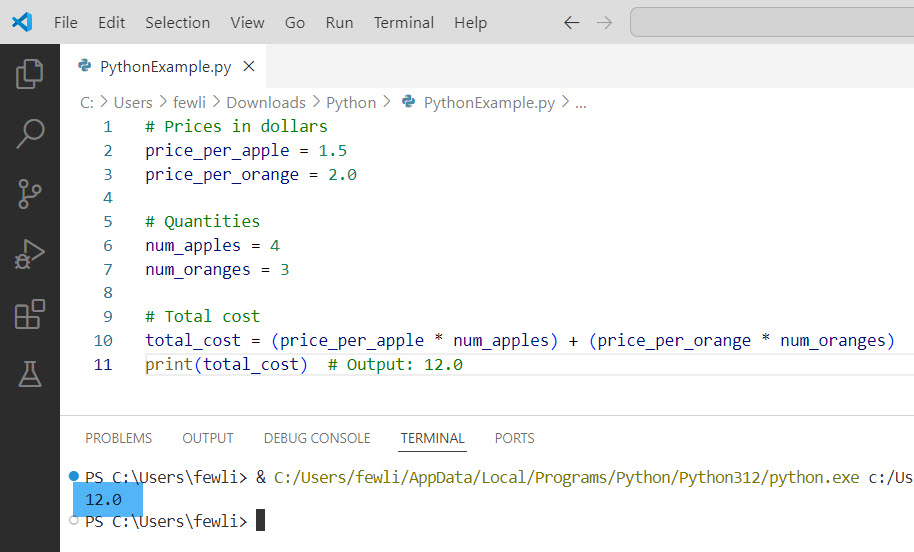The height and width of the screenshot is (552, 914).
Task: Click the command center search box
Action: 772,22
